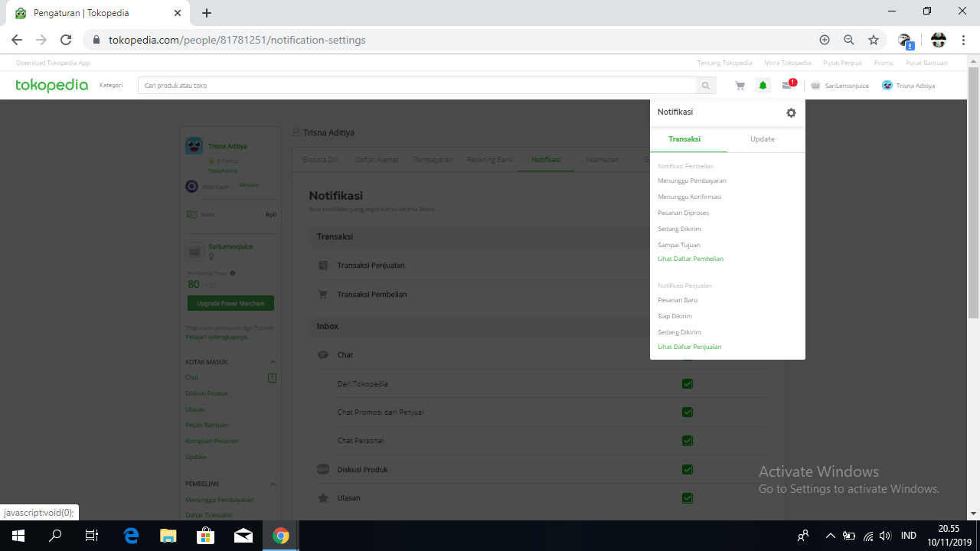Open Microsoft Edge from taskbar
This screenshot has width=980, height=551.
[x=131, y=536]
